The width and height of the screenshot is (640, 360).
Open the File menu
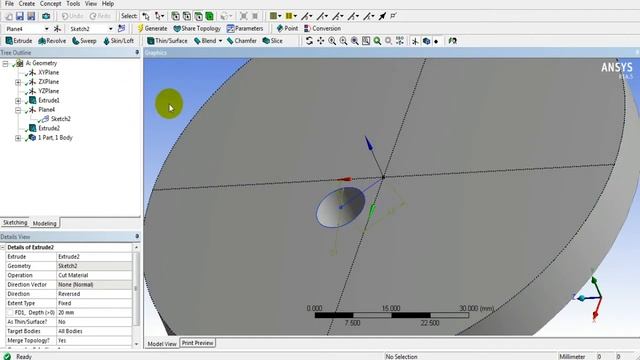(9, 4)
